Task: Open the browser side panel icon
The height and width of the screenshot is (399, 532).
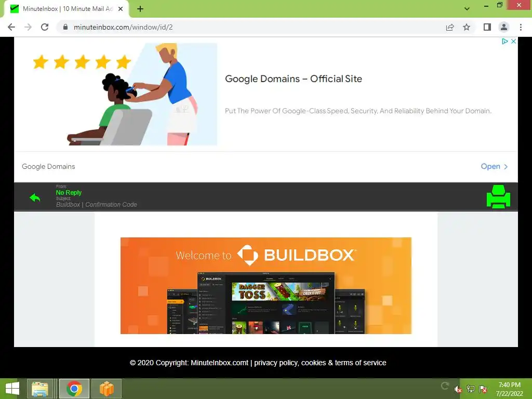Action: coord(487,27)
